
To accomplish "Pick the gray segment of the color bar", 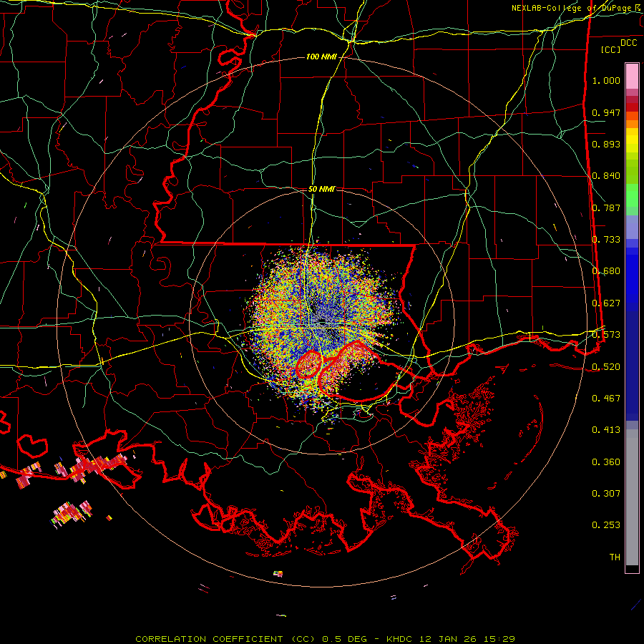I will (x=632, y=497).
